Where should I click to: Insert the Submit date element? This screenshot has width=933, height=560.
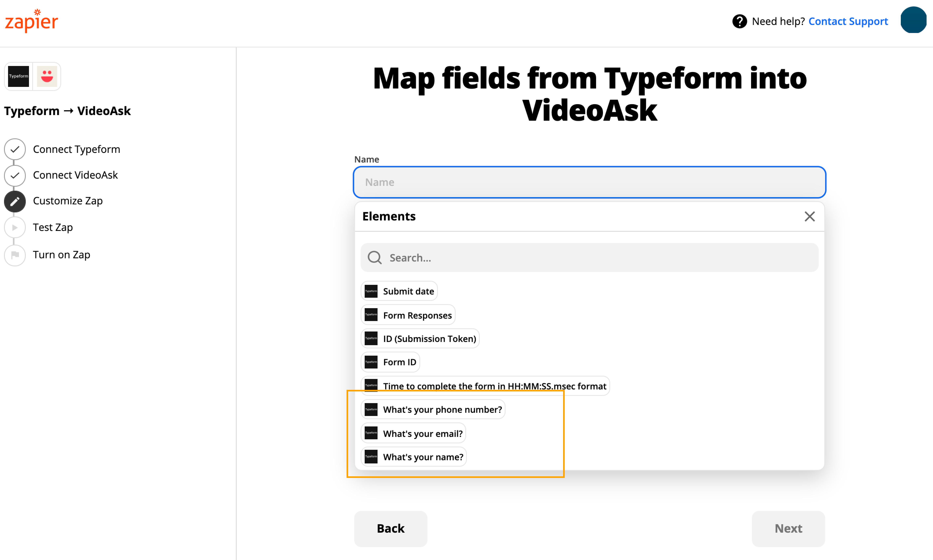tap(399, 291)
